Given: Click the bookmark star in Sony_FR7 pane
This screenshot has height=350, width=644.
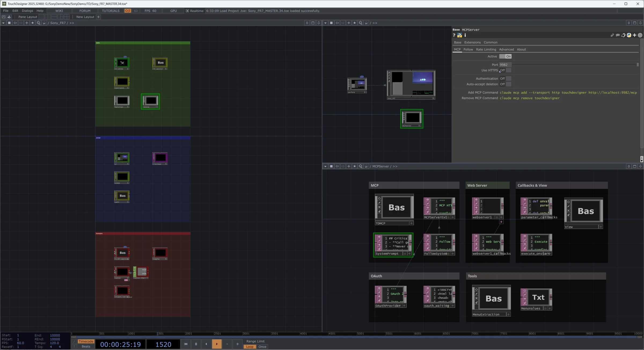Looking at the screenshot, I should pyautogui.click(x=32, y=23).
